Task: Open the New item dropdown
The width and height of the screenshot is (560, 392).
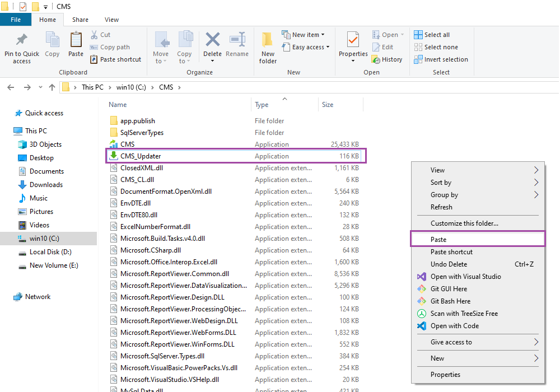Action: click(x=304, y=35)
